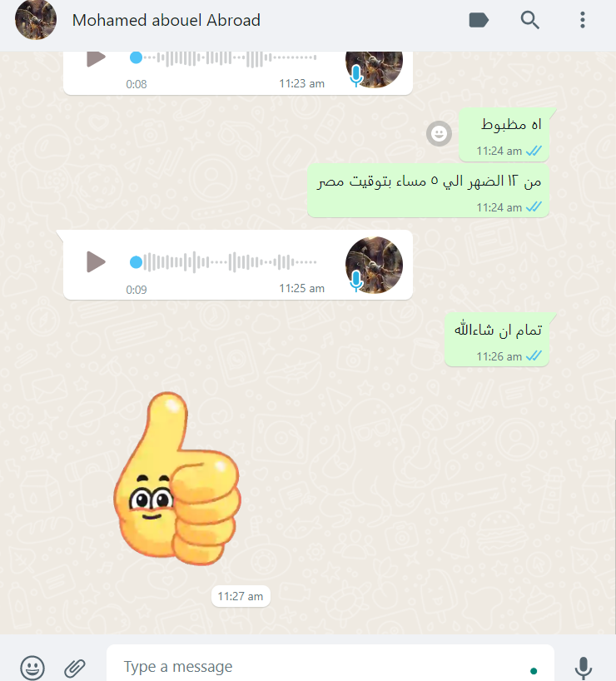616x681 pixels.
Task: Click the sender avatar on 11:25 am voice note
Action: (374, 265)
